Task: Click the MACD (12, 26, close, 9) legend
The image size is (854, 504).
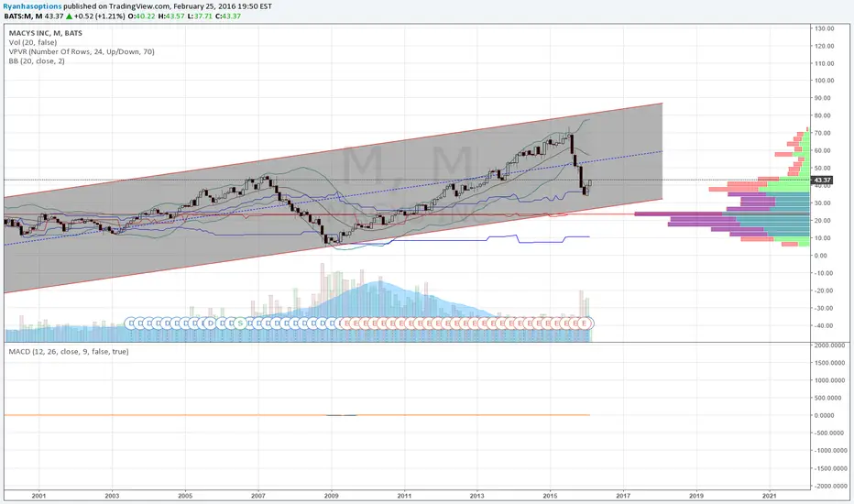Action: [x=69, y=352]
